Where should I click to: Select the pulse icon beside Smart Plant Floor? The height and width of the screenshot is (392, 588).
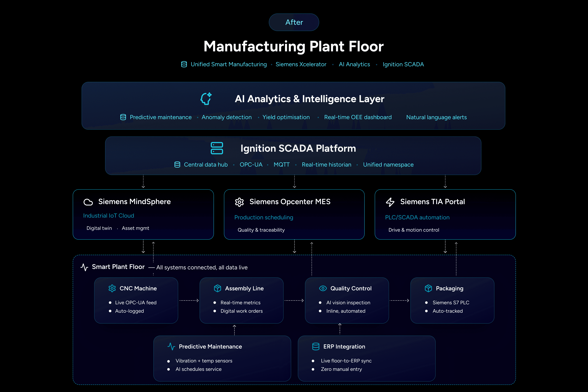point(85,267)
